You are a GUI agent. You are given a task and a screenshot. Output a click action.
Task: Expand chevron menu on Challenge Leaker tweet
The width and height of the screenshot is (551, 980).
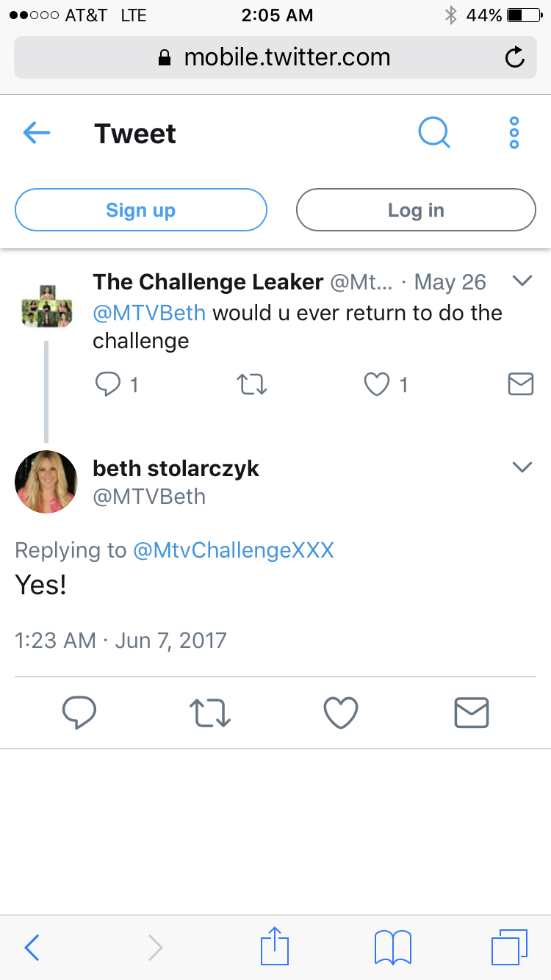click(x=522, y=281)
